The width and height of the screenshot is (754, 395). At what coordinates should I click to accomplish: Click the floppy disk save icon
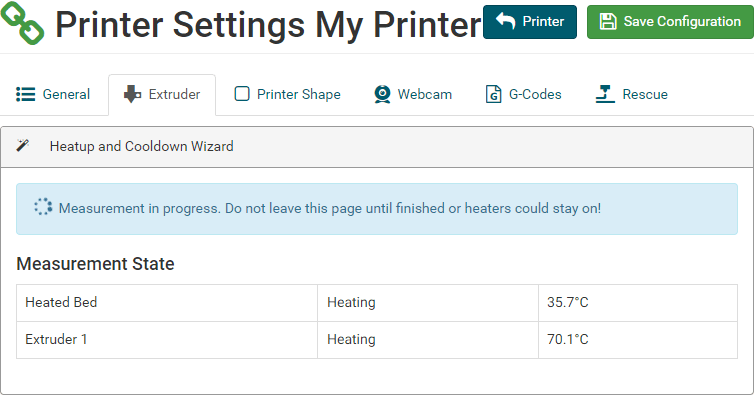[608, 22]
